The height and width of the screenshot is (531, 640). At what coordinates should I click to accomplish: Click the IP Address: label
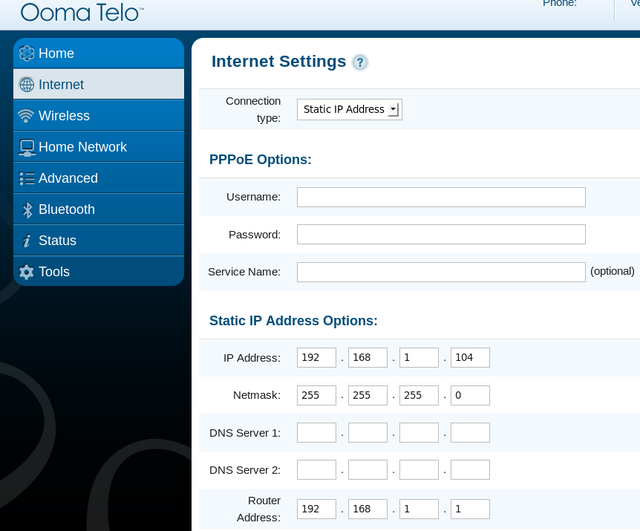252,358
